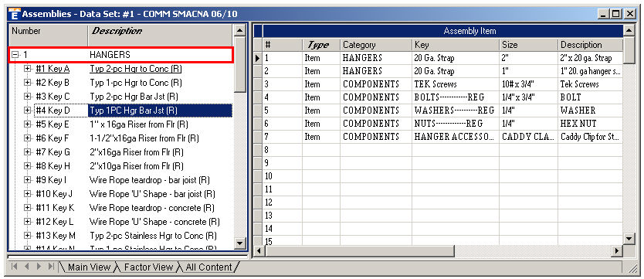
Task: Click 'HANGER ACCESSO...' key cell in row 7
Action: pos(456,137)
